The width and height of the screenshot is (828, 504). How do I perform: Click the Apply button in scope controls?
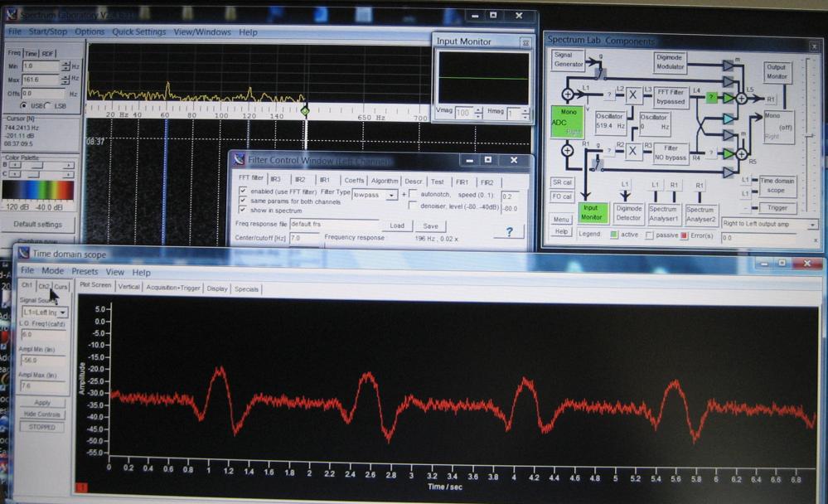coord(41,403)
